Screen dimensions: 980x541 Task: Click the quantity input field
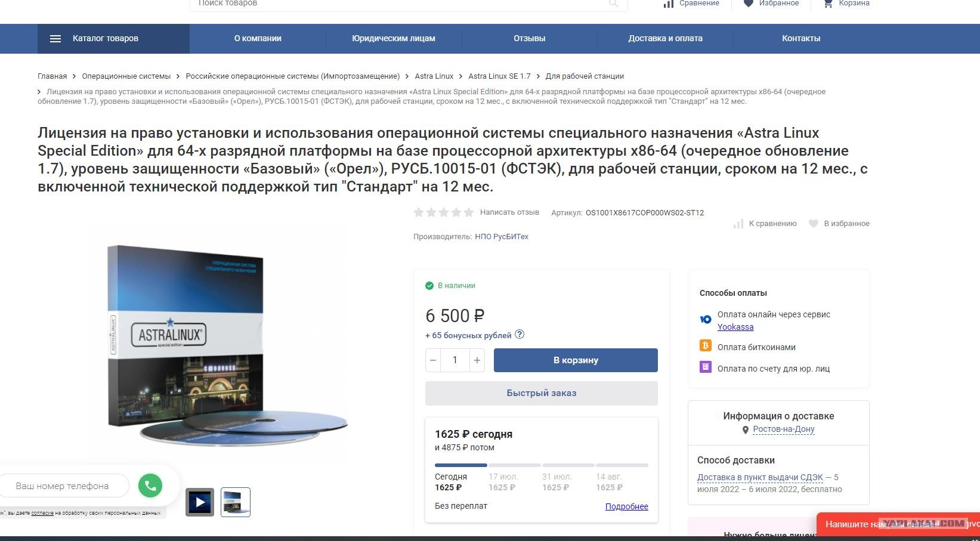[455, 360]
